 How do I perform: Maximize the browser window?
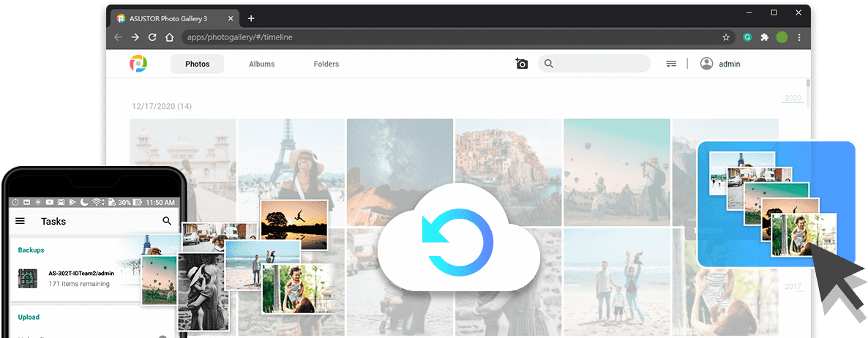[x=774, y=12]
